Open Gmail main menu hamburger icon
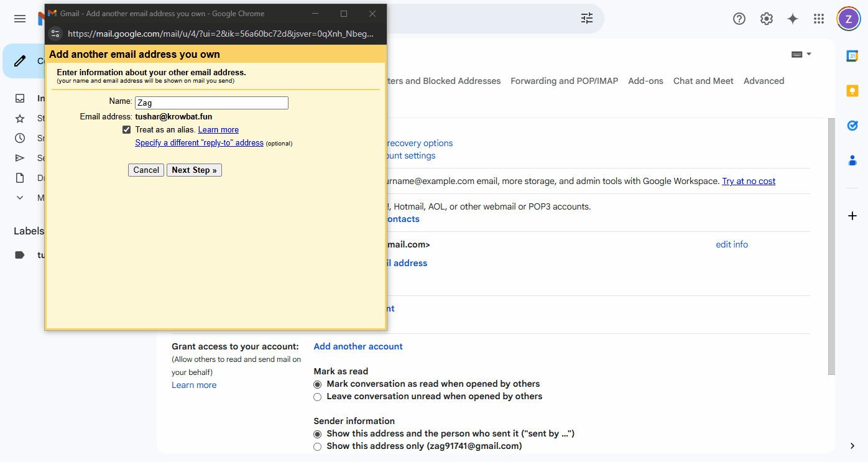 click(20, 19)
